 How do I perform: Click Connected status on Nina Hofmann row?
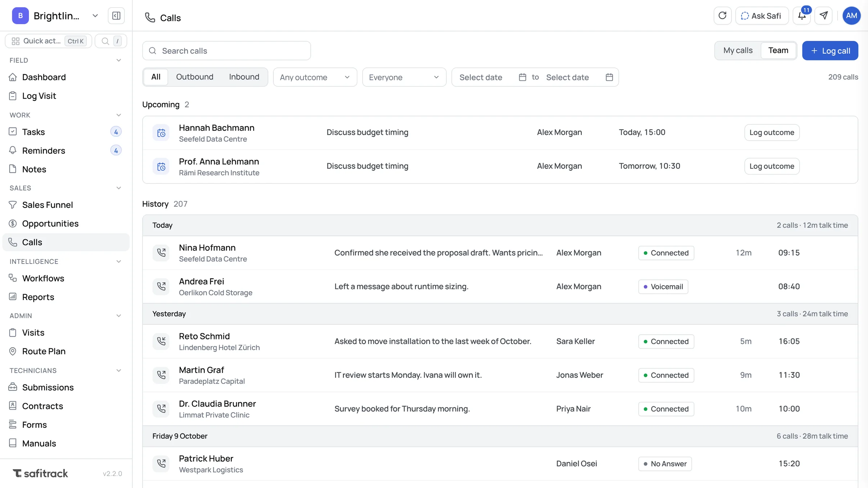tap(666, 253)
